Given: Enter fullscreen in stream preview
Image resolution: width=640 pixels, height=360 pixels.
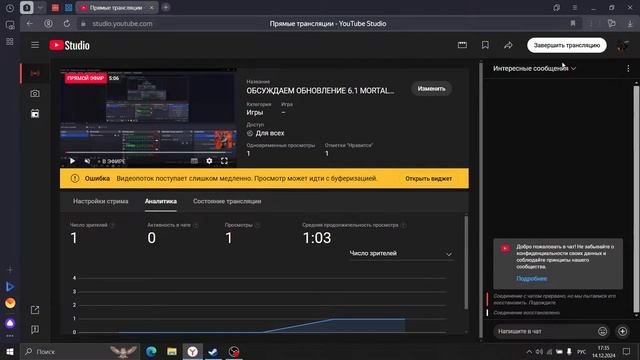Looking at the screenshot, I should click(x=224, y=161).
